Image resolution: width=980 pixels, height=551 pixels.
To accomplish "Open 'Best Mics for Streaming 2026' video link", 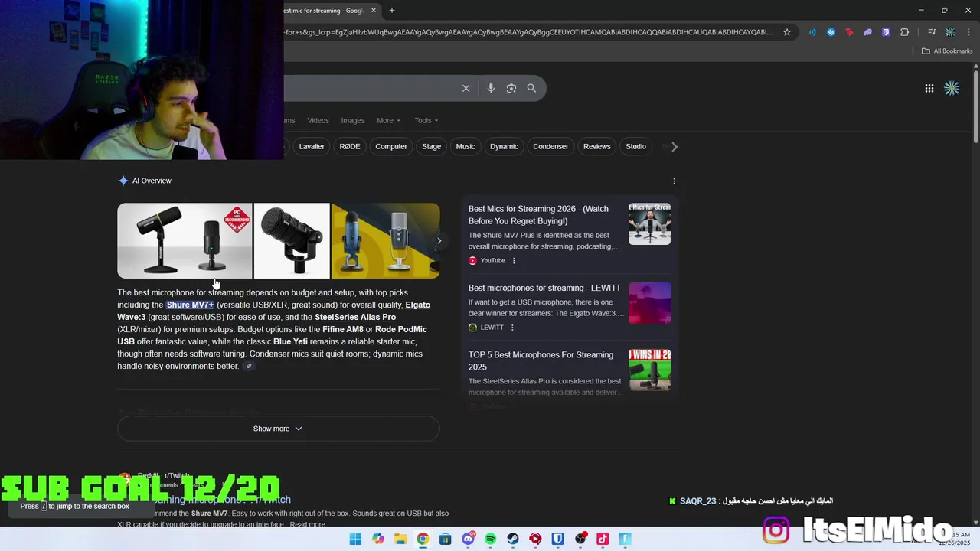I will point(538,215).
